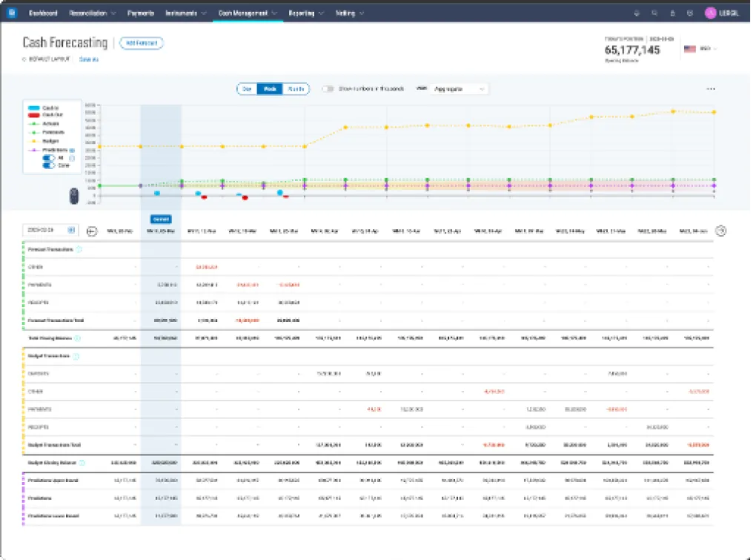The image size is (756, 560).
Task: Click the Add Forecast button
Action: coord(141,43)
